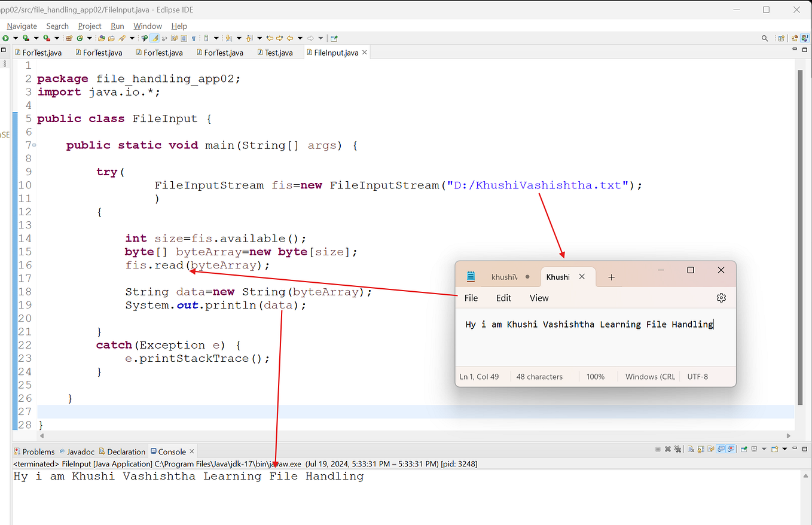812x525 pixels.
Task: Open the Run button dropdown arrow
Action: (16, 38)
